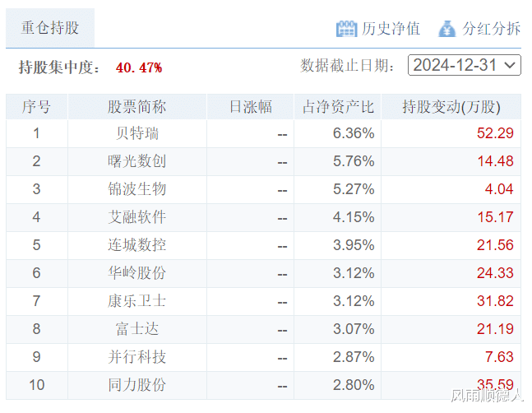Select the 持股变动(万股) column header

pyautogui.click(x=451, y=107)
